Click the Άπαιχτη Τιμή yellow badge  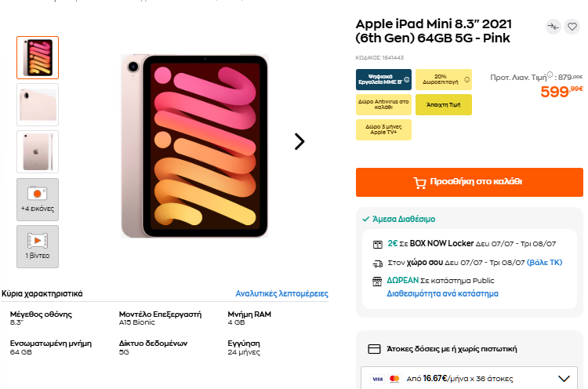444,104
